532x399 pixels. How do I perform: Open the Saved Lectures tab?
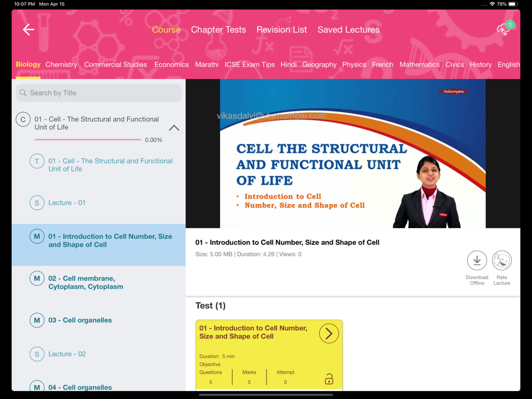[348, 30]
